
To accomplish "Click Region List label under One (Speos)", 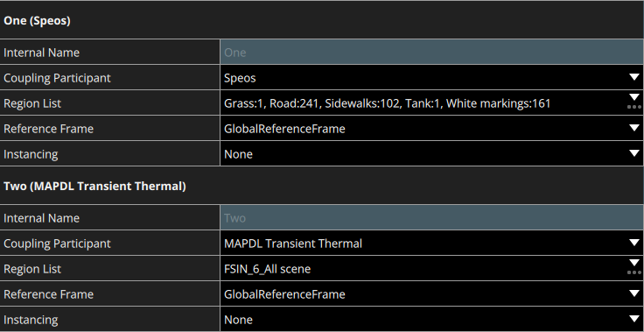I will (x=32, y=103).
